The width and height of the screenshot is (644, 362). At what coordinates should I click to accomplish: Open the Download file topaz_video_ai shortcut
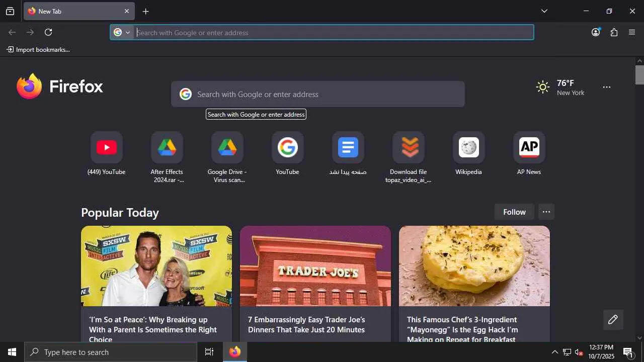click(409, 157)
